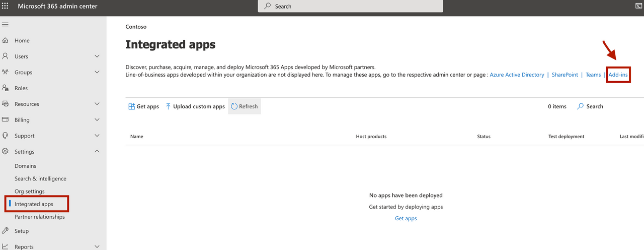Click the Setup wrench icon
Viewport: 644px width, 250px height.
(x=5, y=231)
